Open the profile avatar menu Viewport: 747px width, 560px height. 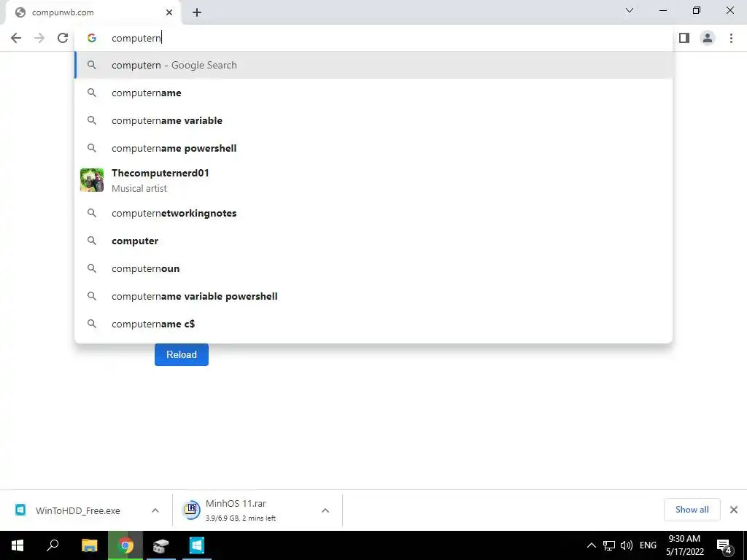708,38
